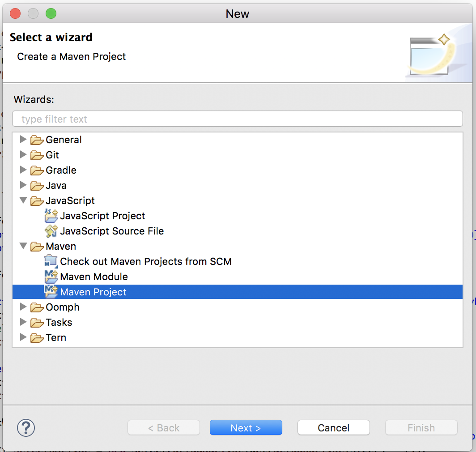This screenshot has height=452, width=476.
Task: Expand the Tasks wizard category
Action: 23,322
